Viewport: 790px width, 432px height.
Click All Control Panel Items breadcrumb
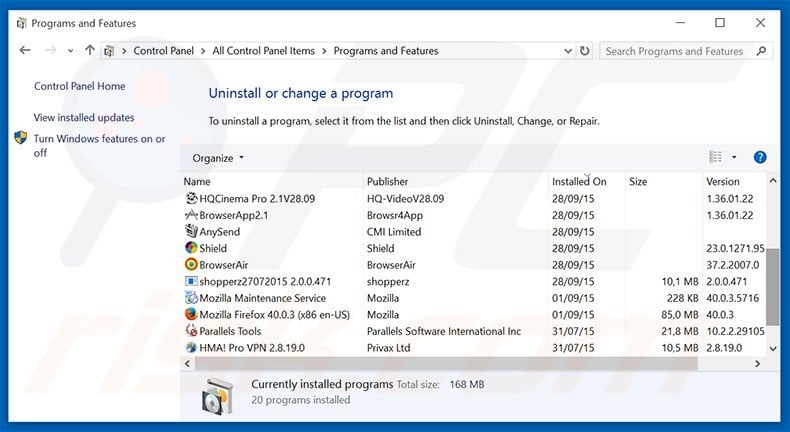click(264, 51)
